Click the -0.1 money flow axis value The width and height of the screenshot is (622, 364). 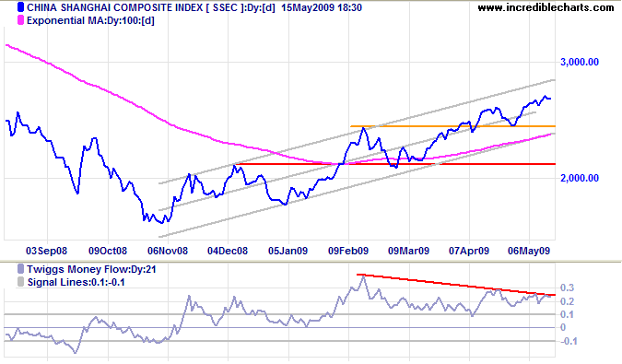[x=568, y=341]
